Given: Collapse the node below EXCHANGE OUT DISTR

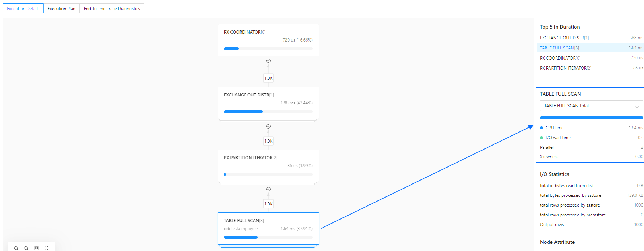Looking at the screenshot, I should [268, 126].
